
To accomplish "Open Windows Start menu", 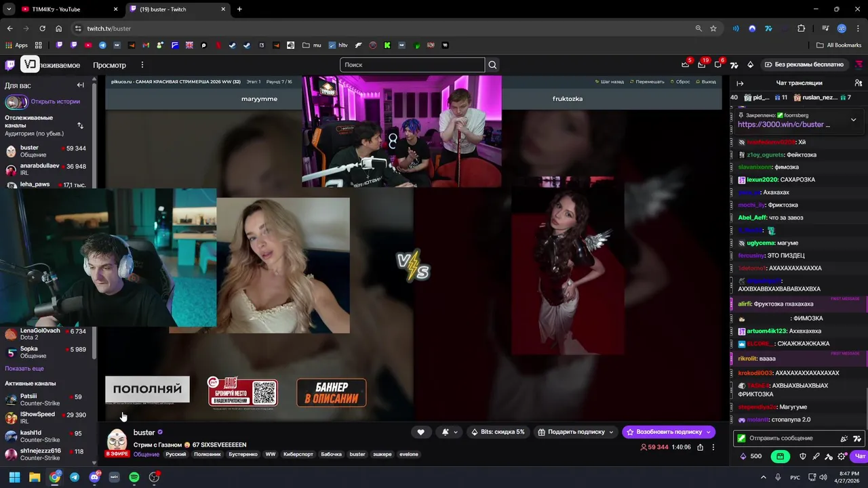I will click(14, 477).
